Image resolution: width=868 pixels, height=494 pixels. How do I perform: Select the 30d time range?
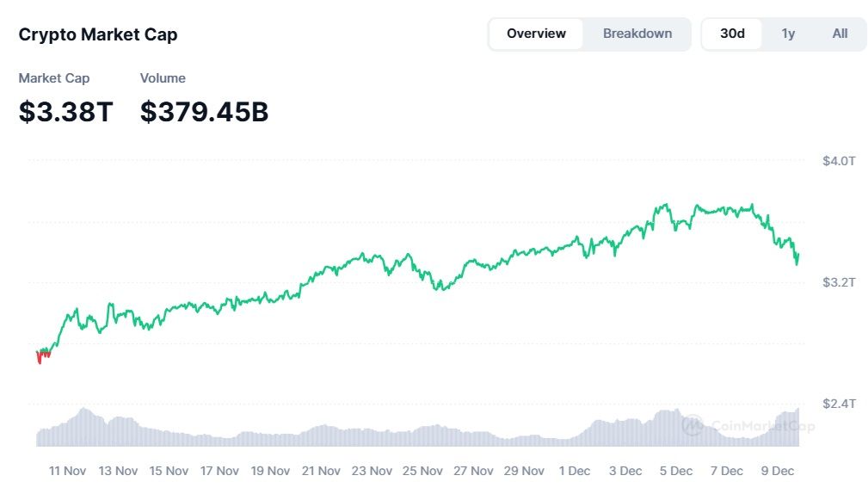732,34
